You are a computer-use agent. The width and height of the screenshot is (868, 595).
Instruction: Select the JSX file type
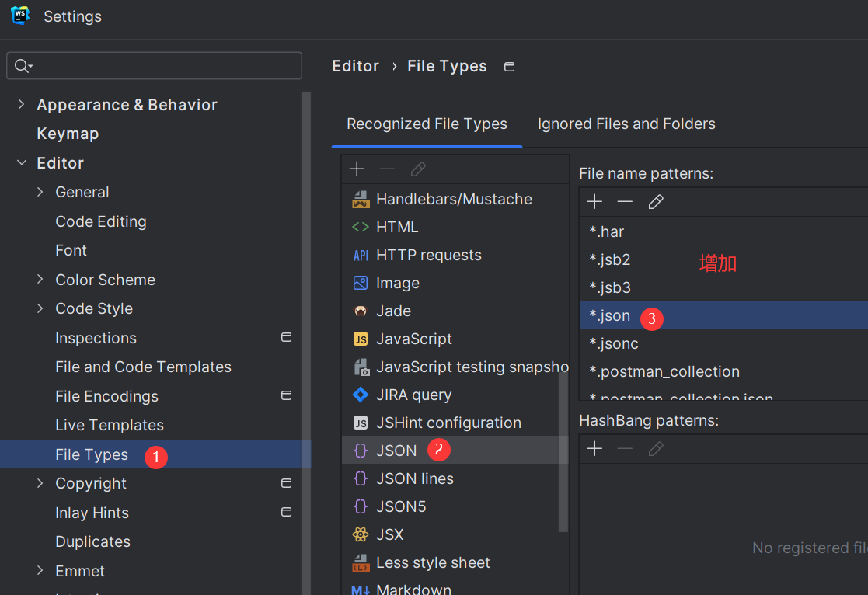[x=389, y=534]
